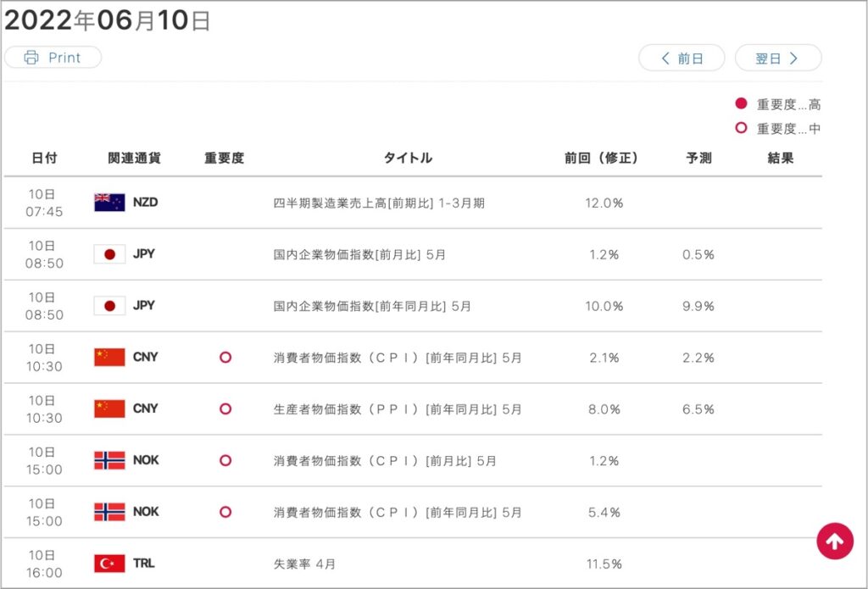Click the Norway flag in CPI 前年同月比 row
This screenshot has height=589, width=868.
[x=109, y=512]
